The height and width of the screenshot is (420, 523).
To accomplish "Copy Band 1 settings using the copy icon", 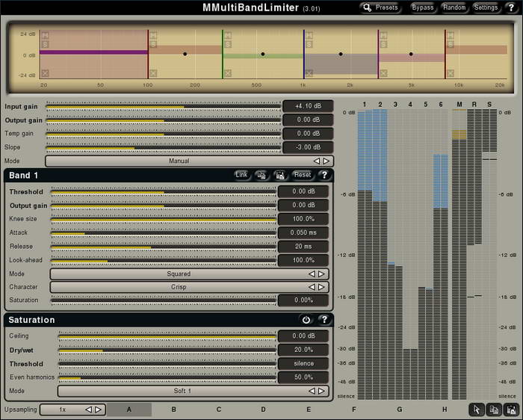I will click(x=261, y=175).
